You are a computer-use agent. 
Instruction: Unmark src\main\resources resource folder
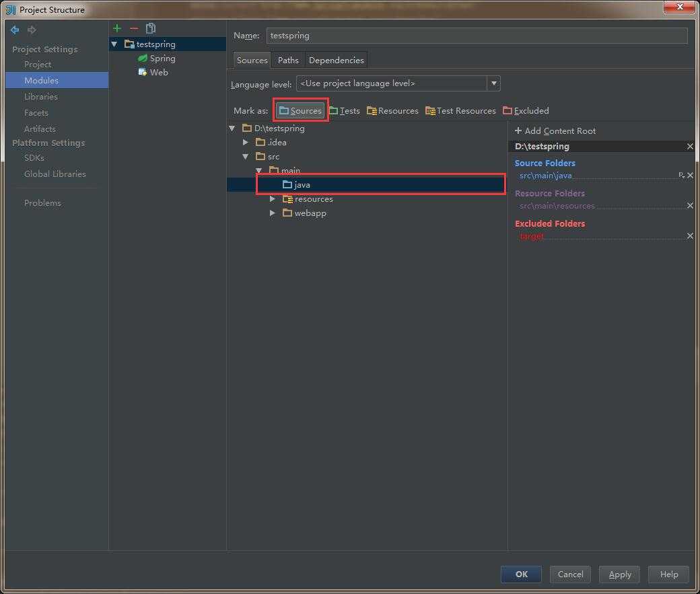[690, 205]
